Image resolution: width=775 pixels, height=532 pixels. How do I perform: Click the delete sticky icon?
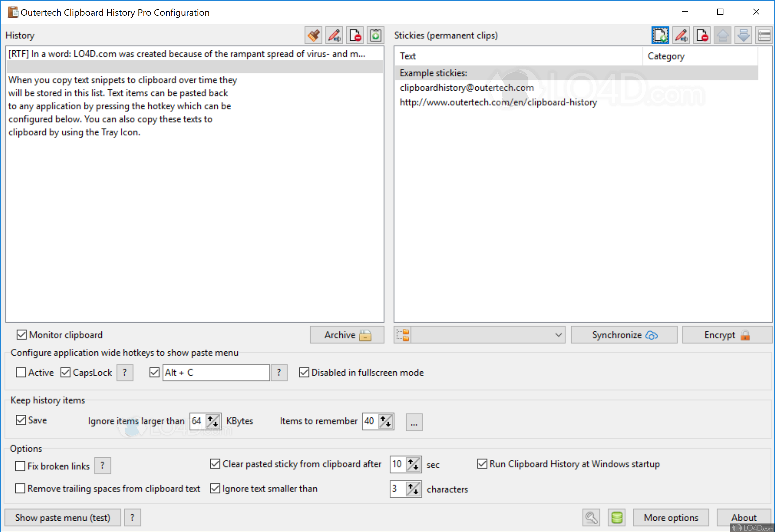tap(702, 35)
